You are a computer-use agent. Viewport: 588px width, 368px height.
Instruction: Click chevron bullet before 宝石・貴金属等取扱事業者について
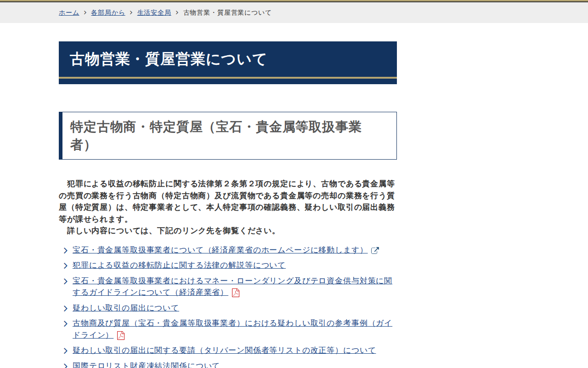coord(66,251)
